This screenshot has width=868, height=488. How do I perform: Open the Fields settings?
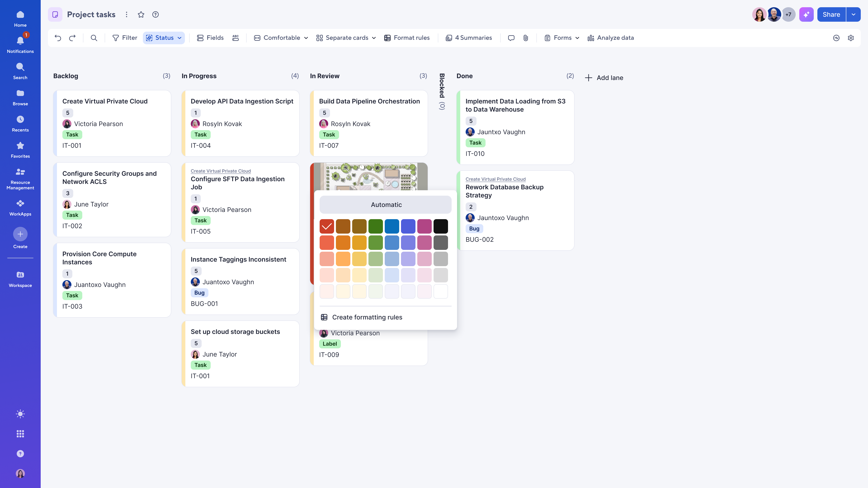tap(210, 38)
